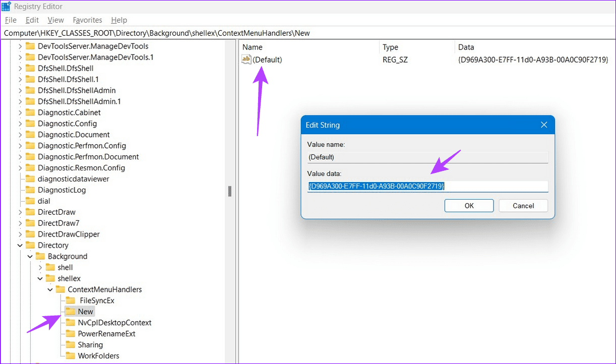The height and width of the screenshot is (364, 616).
Task: Select the FileSyncEx folder icon
Action: [70, 300]
